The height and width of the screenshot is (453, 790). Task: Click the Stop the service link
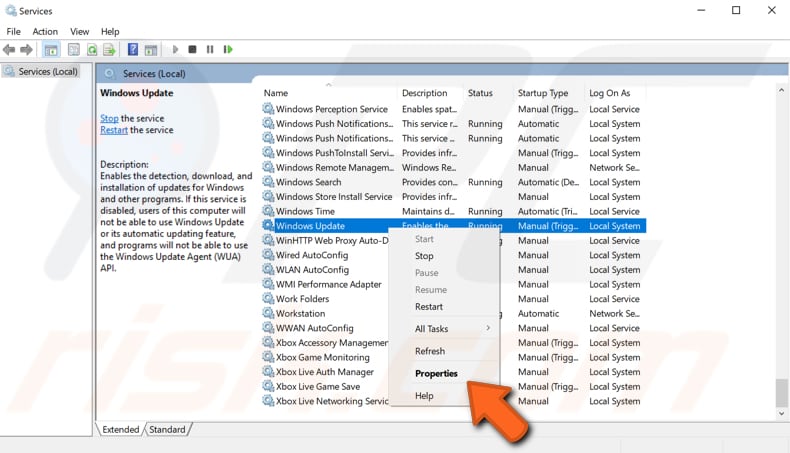(109, 118)
